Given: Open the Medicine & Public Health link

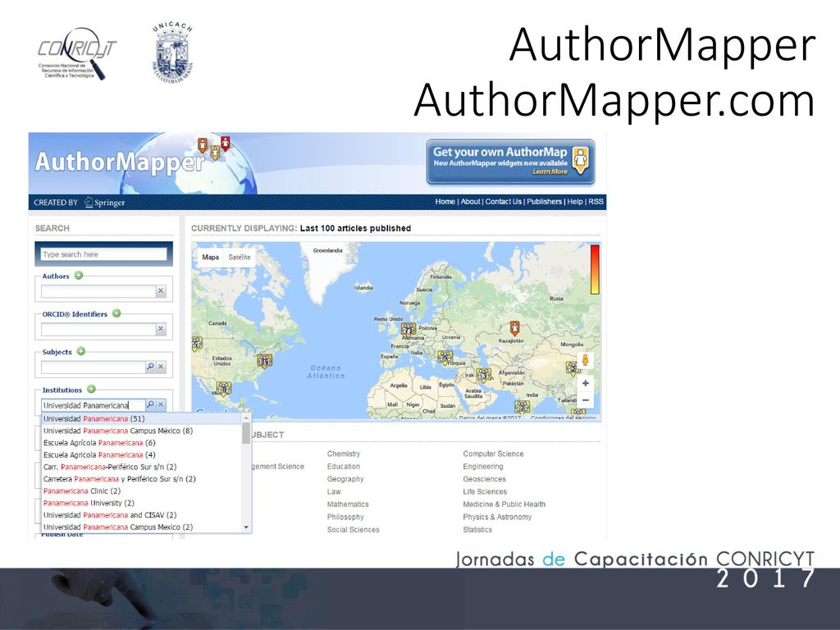Looking at the screenshot, I should 504,504.
